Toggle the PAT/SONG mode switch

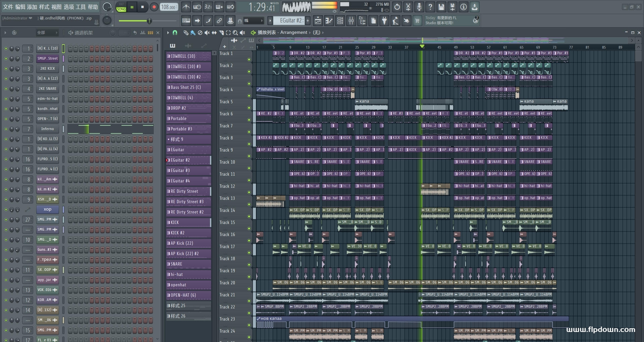tap(121, 7)
